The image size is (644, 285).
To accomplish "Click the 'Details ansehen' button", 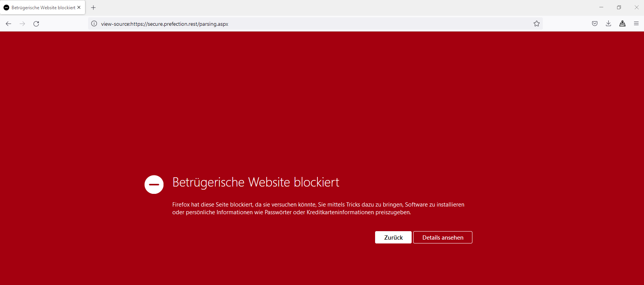I will pos(443,237).
